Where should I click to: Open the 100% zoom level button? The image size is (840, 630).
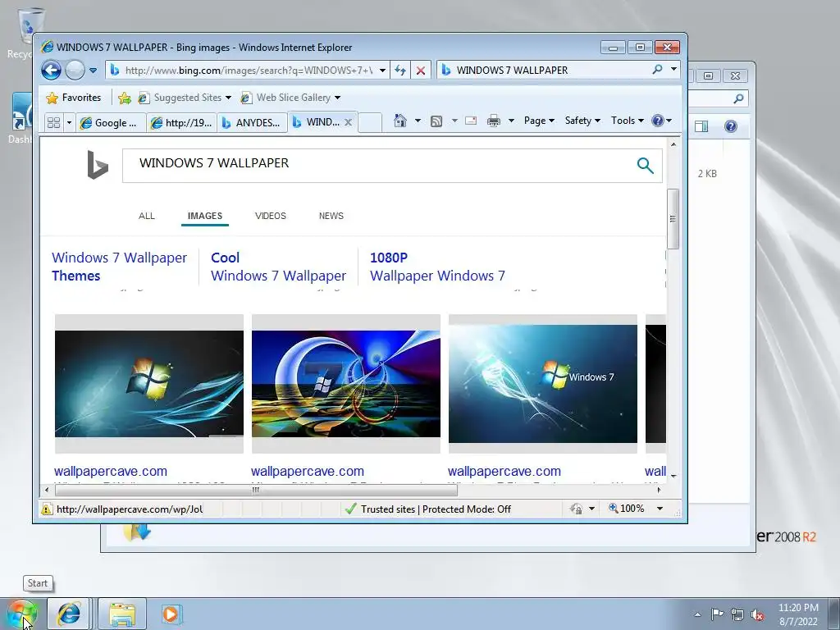[627, 509]
